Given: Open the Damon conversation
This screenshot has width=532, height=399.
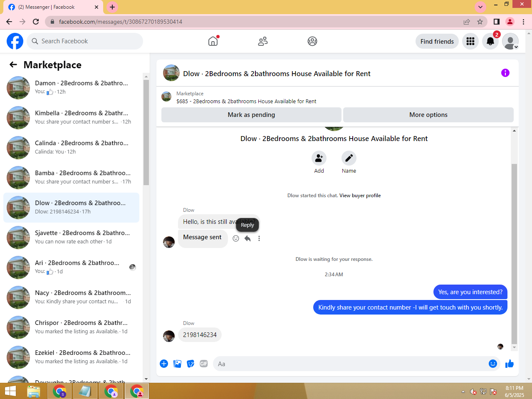Looking at the screenshot, I should pos(71,87).
